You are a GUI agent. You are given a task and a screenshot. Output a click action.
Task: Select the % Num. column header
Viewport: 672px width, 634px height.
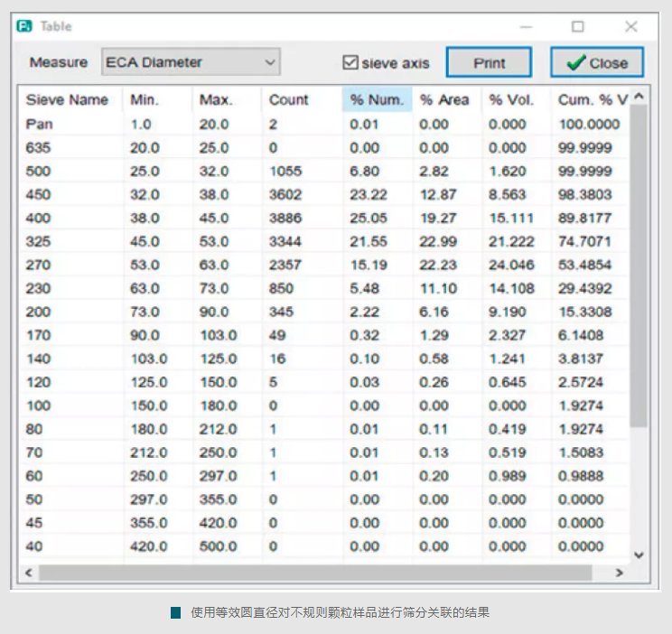click(377, 99)
